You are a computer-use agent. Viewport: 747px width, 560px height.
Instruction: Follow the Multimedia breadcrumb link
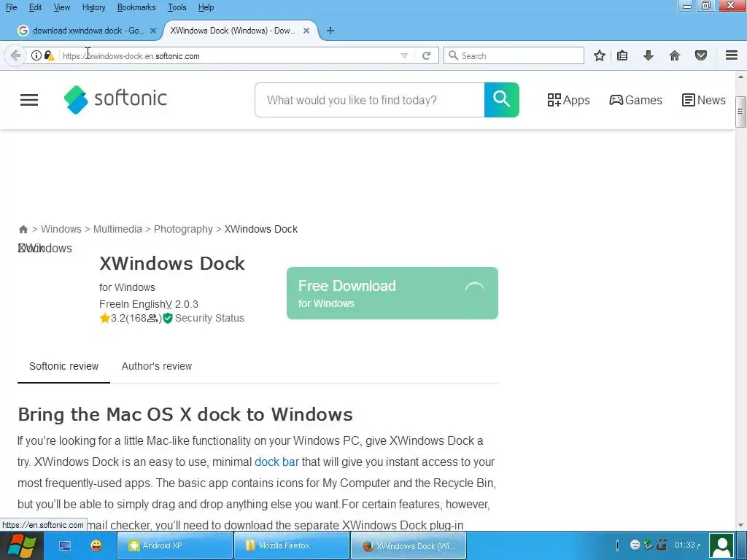(117, 229)
